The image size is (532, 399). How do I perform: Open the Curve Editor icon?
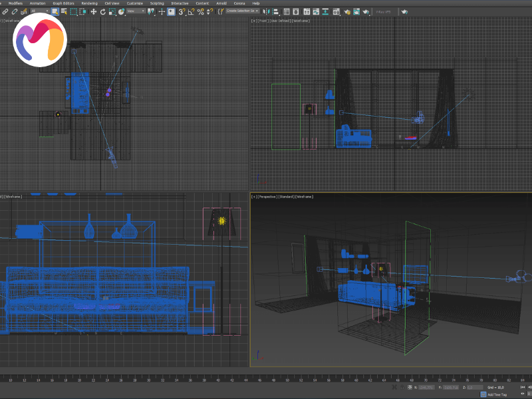(x=316, y=11)
